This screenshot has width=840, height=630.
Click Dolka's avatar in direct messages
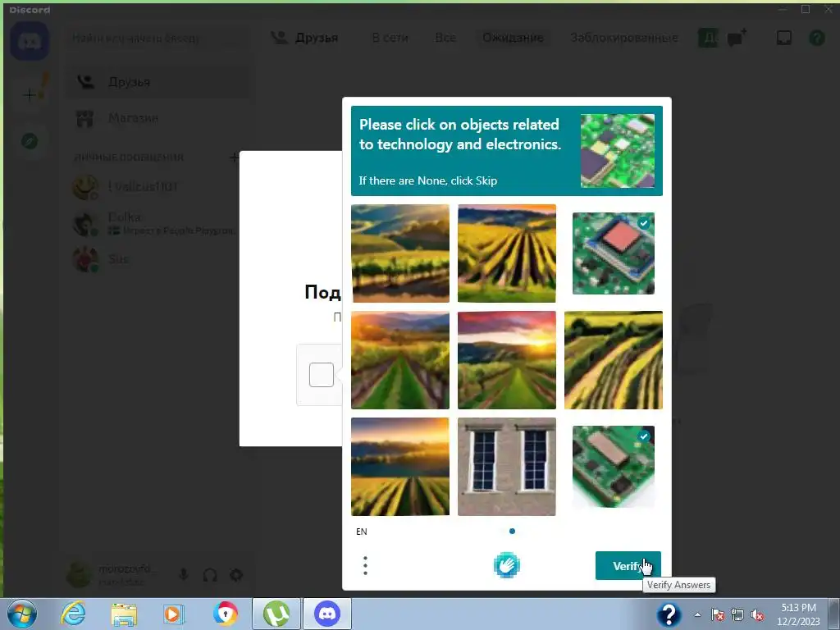coord(85,224)
